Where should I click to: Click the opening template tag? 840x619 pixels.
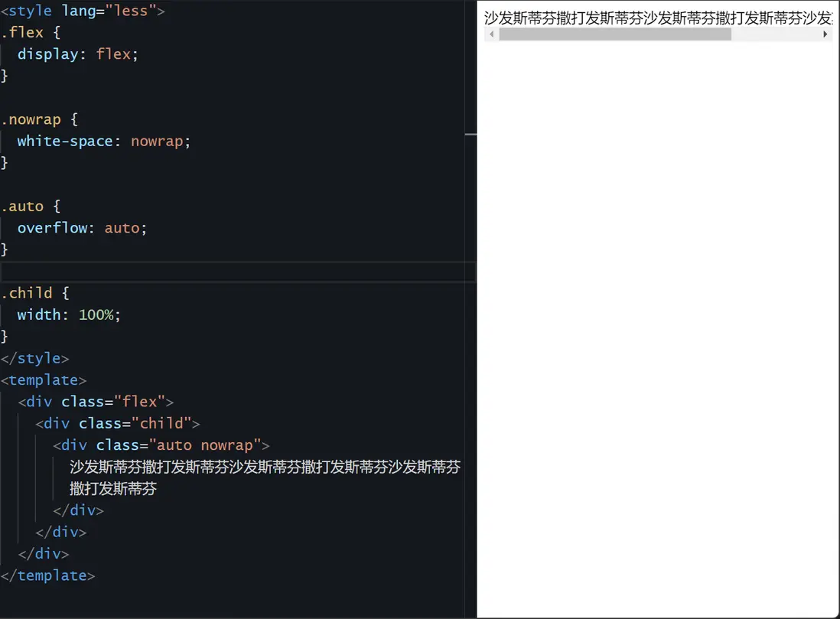[x=44, y=380]
